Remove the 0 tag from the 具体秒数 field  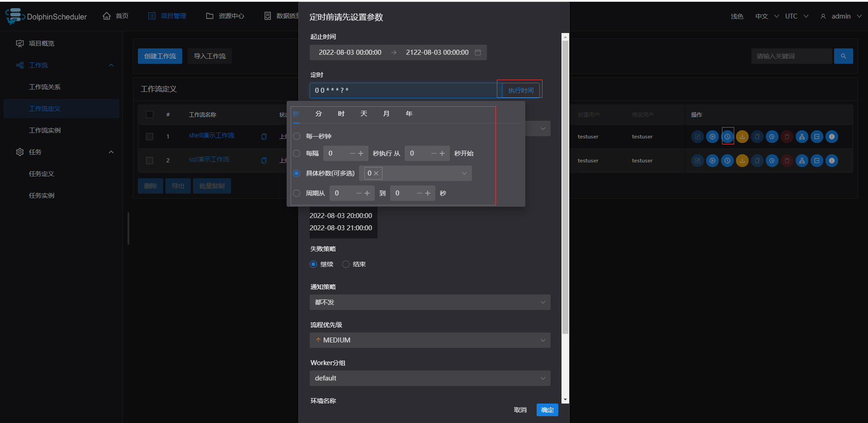pyautogui.click(x=376, y=173)
